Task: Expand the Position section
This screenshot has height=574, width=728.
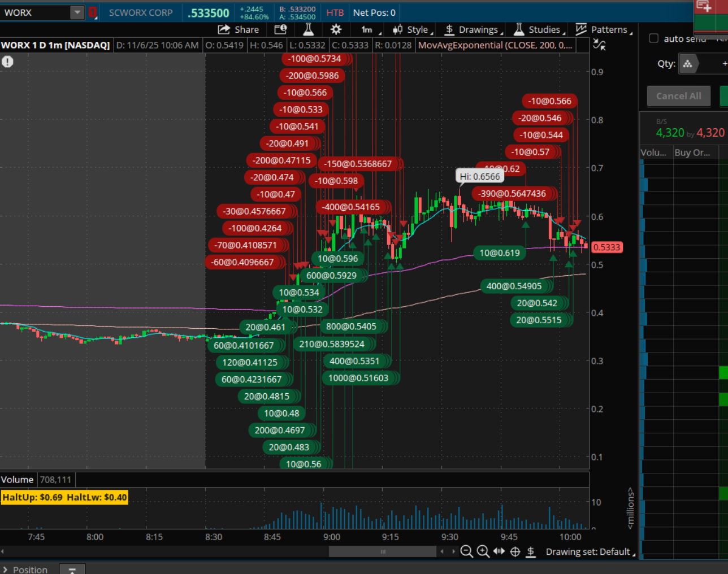Action: click(6, 569)
